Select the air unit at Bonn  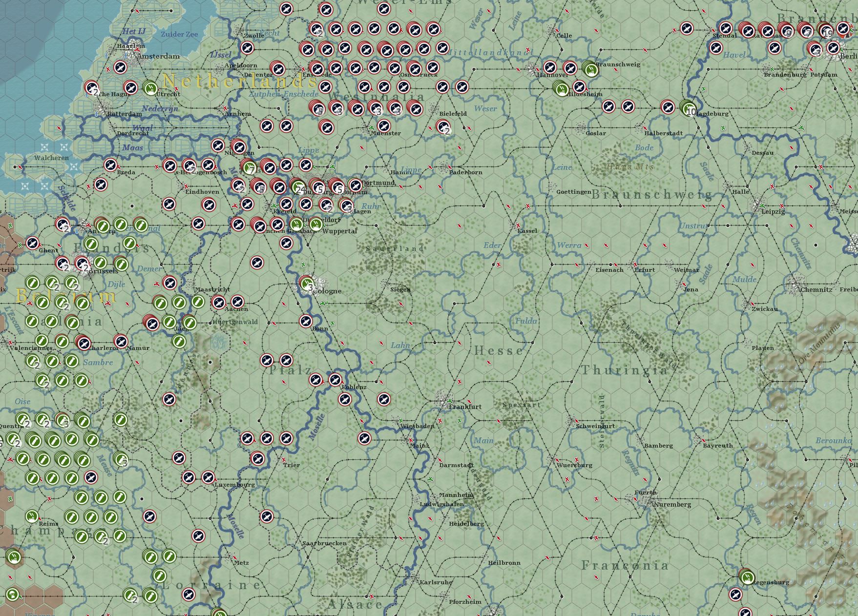pyautogui.click(x=306, y=321)
